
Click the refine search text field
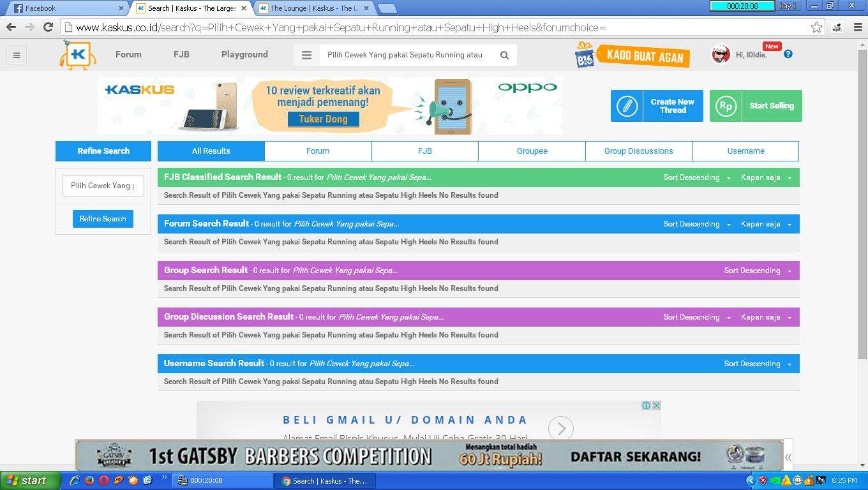(103, 186)
